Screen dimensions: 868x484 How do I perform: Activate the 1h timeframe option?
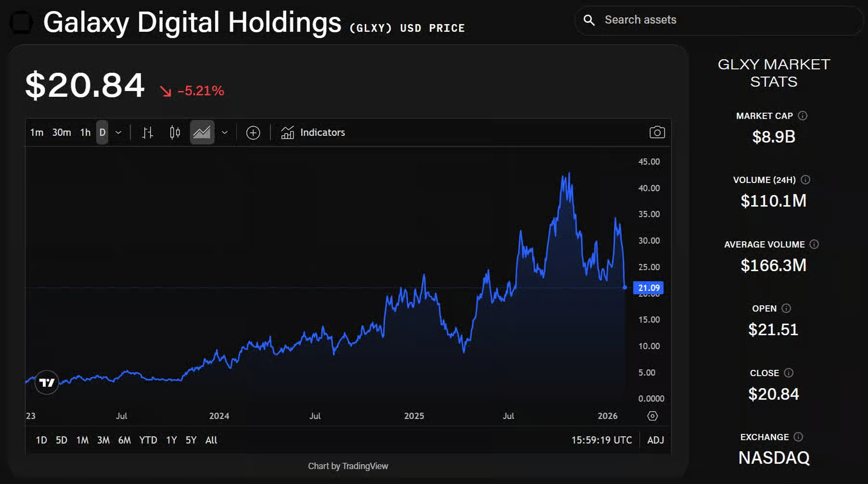point(85,132)
